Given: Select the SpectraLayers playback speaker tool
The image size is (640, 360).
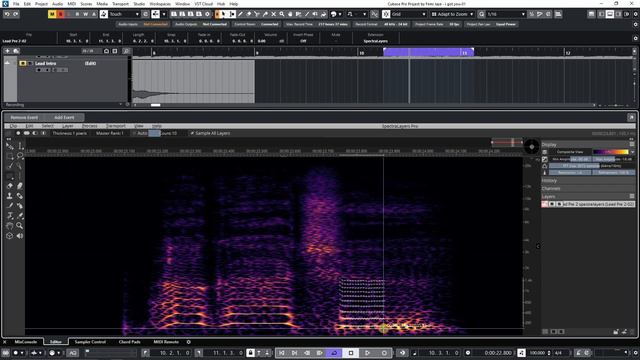Looking at the screenshot, I should coord(20,236).
